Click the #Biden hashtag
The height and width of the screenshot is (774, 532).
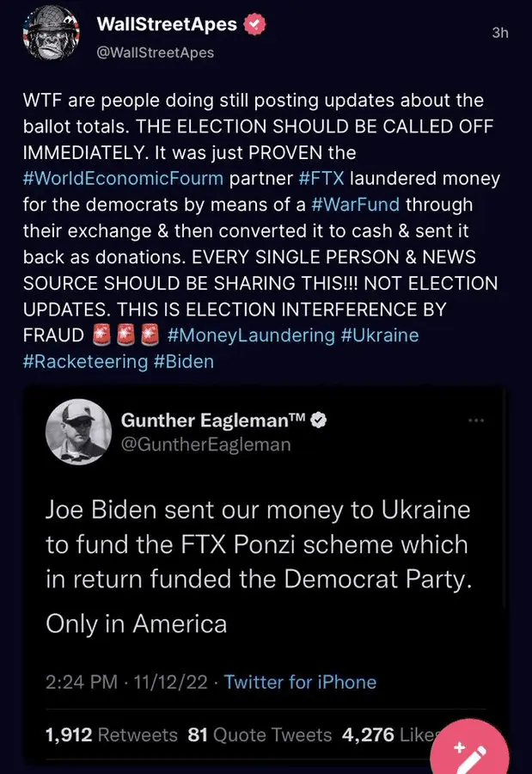coord(184,361)
